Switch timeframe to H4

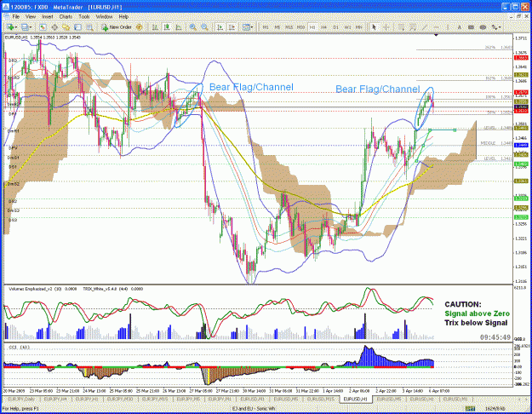point(323,27)
